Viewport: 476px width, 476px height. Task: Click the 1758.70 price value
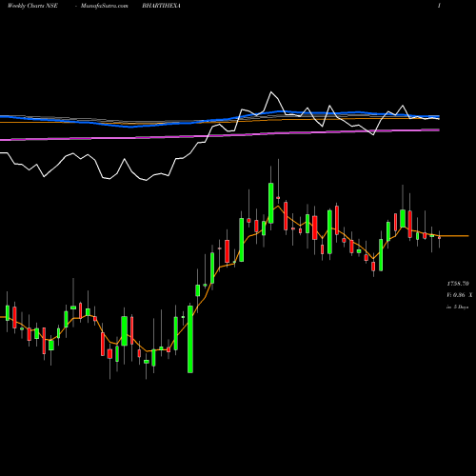458,284
